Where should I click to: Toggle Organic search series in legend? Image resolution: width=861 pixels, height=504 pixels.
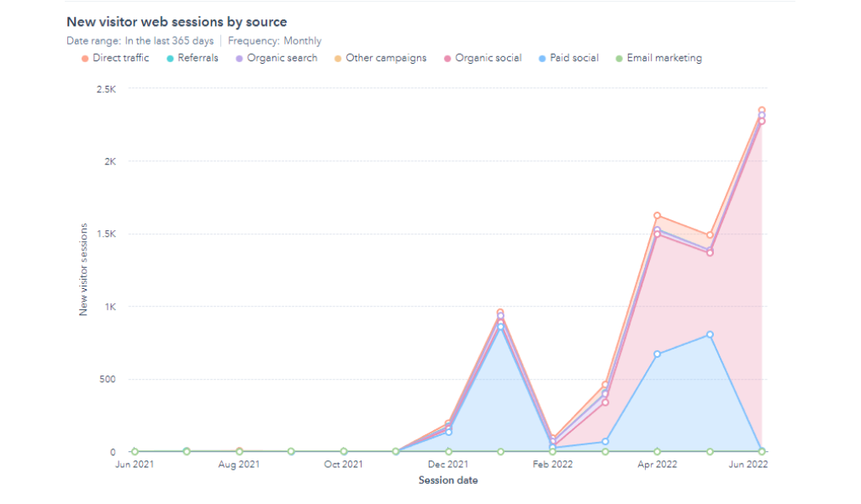282,59
